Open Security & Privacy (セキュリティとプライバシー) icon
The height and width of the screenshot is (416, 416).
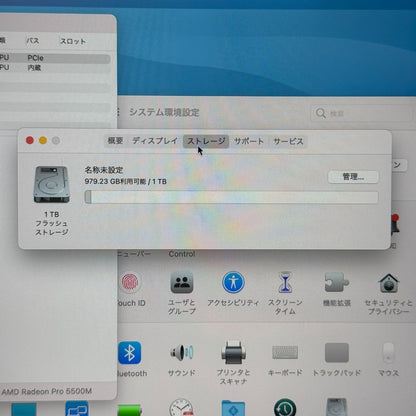(389, 283)
